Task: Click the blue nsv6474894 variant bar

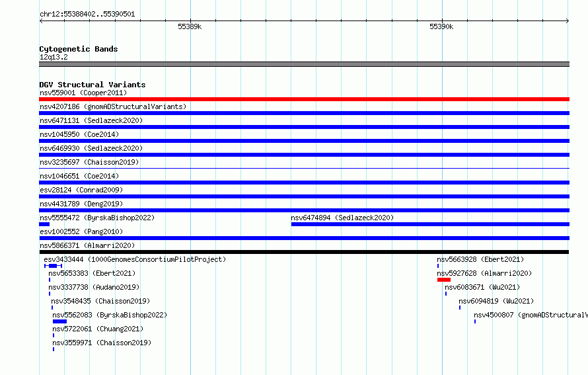Action: pos(430,224)
